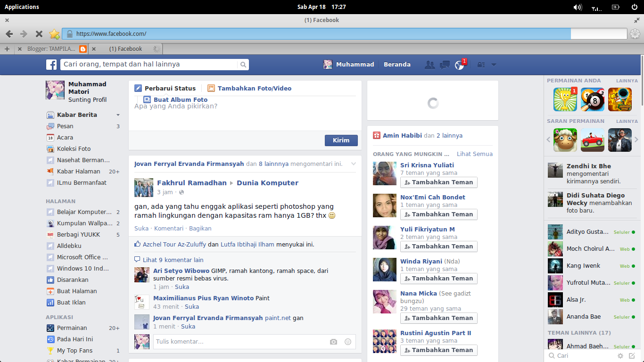Open the Applications menu
Screen dimensions: 644x362
[x=22, y=7]
